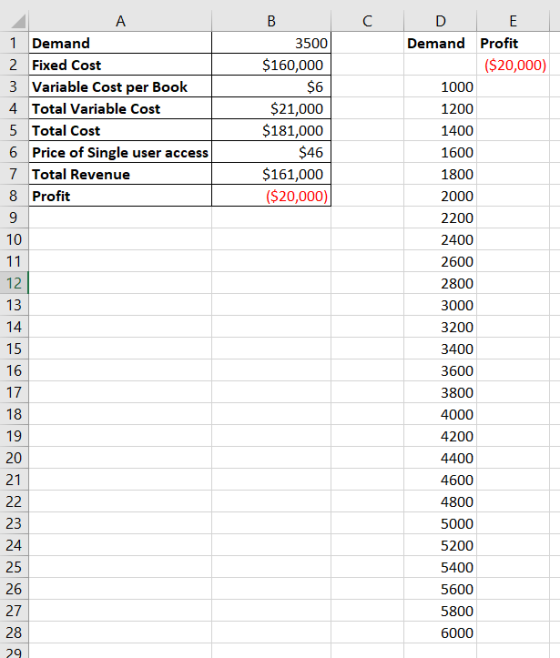
Task: Select the $21,000 value cell
Action: (271, 108)
